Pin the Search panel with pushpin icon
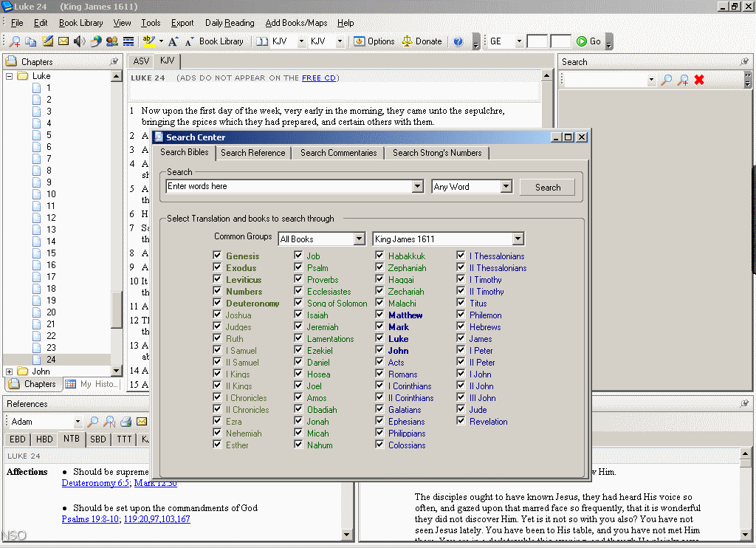The image size is (756, 548). coord(744,62)
